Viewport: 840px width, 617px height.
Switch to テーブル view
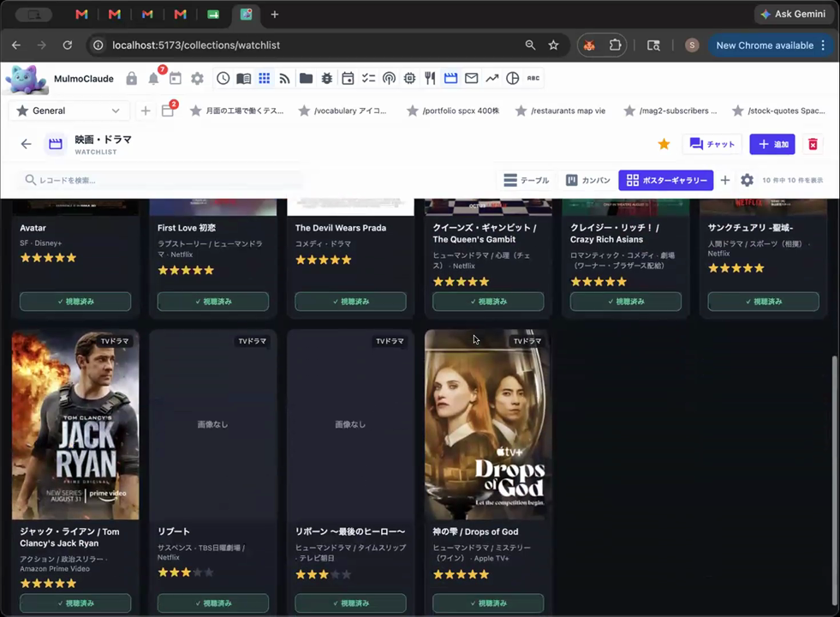coord(526,180)
